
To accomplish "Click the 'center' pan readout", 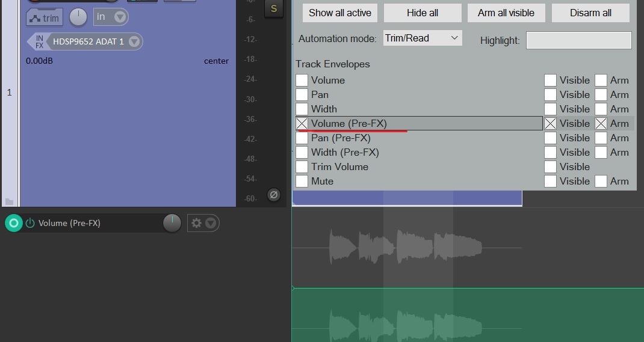I will pyautogui.click(x=217, y=61).
